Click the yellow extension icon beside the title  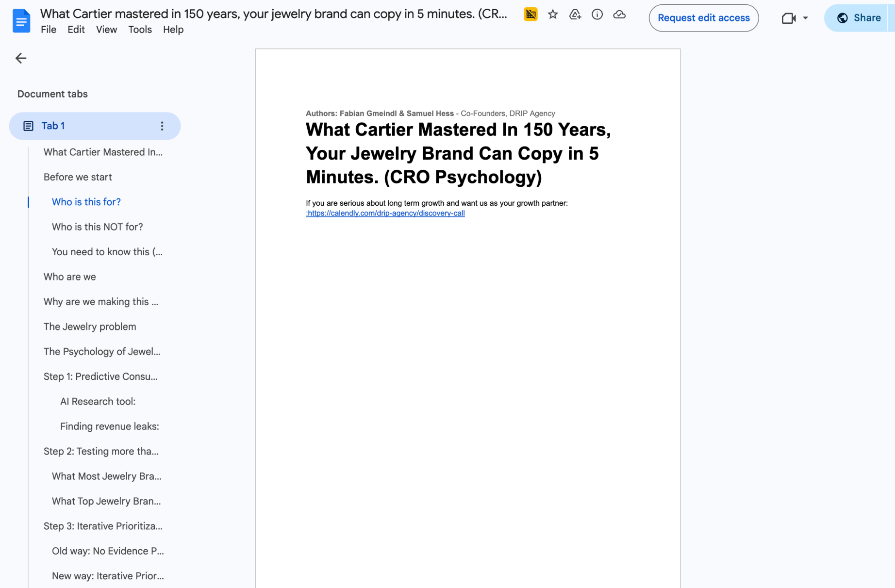click(x=530, y=15)
